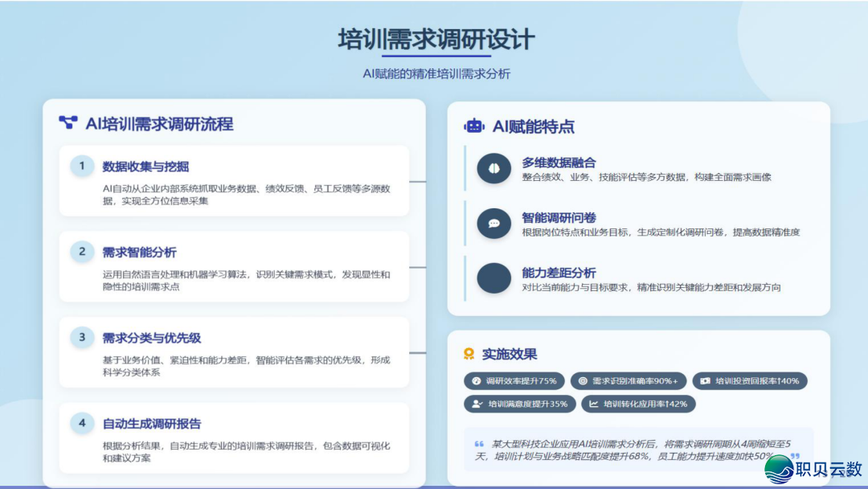This screenshot has height=489, width=868.
Task: Click the gauge icon in 调研效率提升75% tag
Action: (476, 381)
